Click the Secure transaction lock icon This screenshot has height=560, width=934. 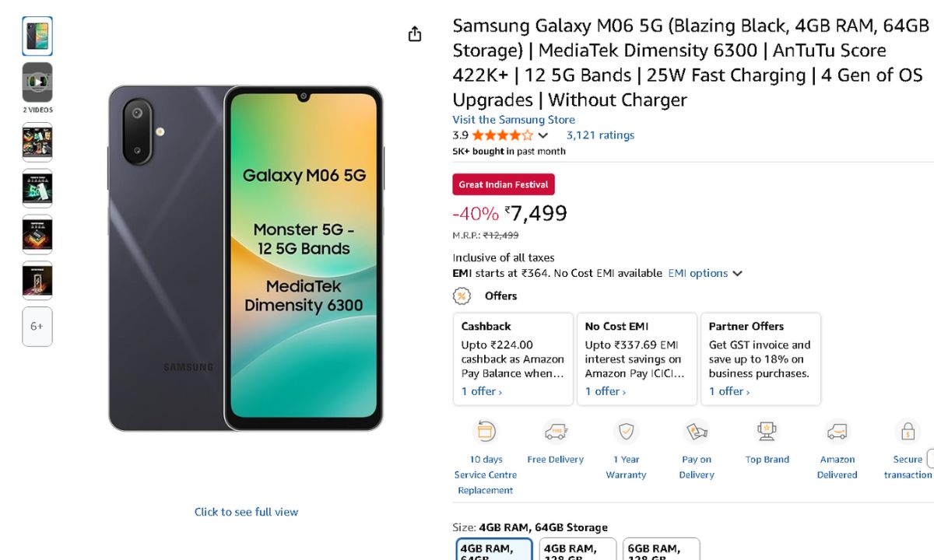(x=908, y=431)
